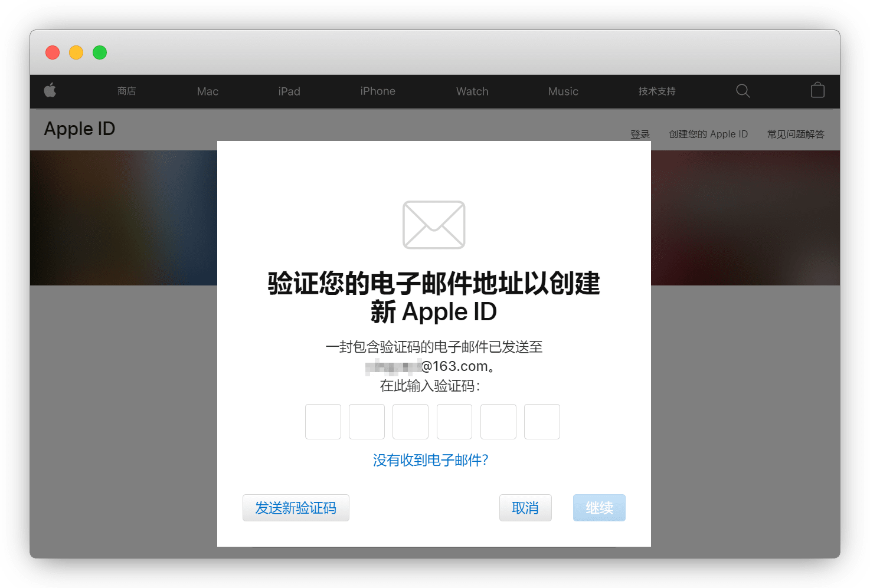Open the Mac navigation item

tap(208, 91)
